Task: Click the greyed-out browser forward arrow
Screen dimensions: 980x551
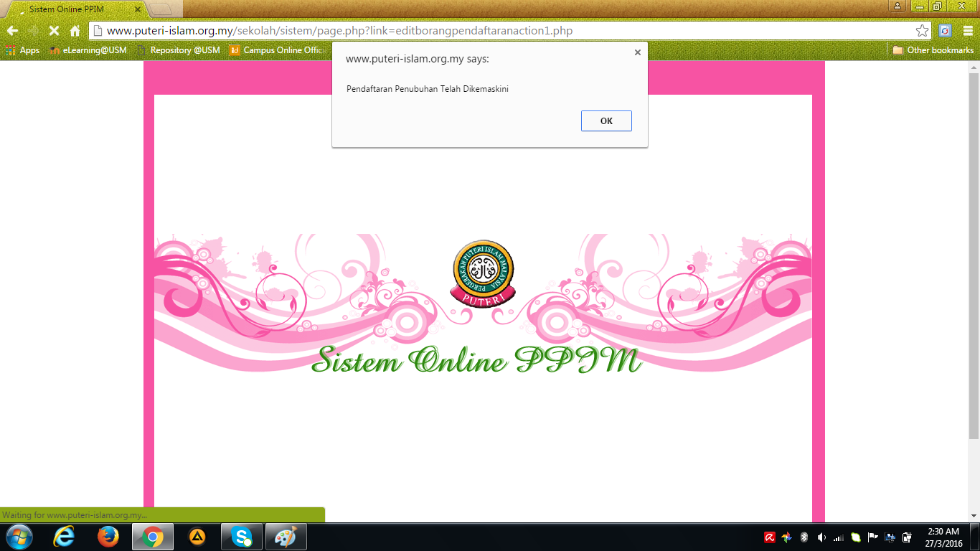Action: point(33,31)
